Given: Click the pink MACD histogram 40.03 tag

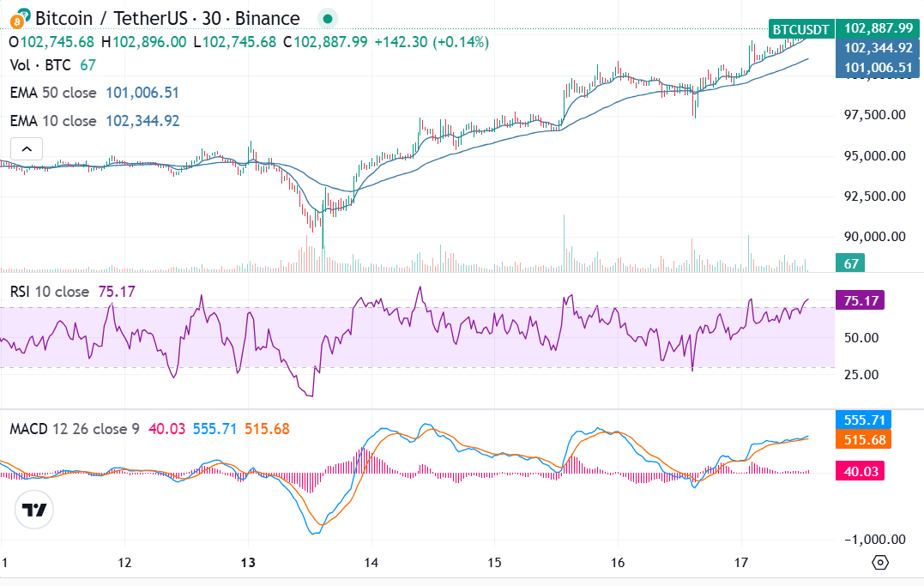Looking at the screenshot, I should (x=859, y=470).
